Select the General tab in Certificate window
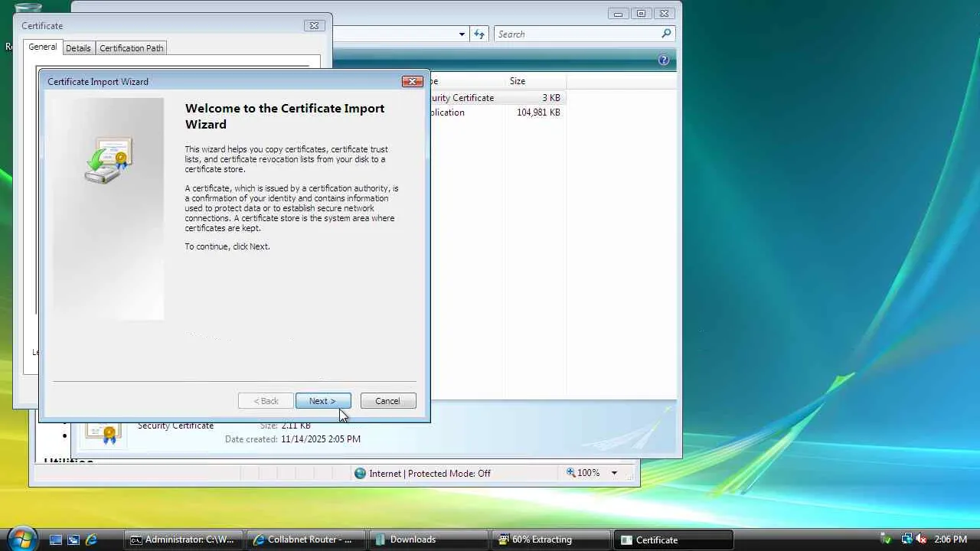The image size is (980, 551). (x=43, y=47)
